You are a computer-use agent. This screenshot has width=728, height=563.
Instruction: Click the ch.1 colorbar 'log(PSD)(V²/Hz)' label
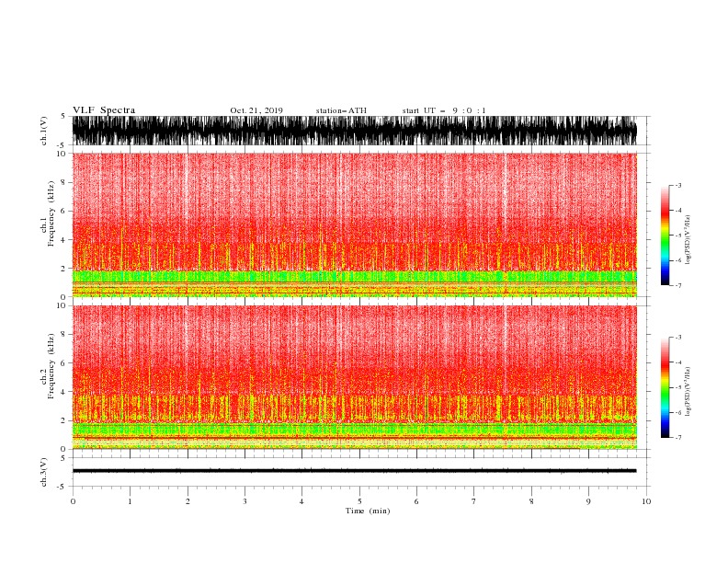(x=688, y=240)
